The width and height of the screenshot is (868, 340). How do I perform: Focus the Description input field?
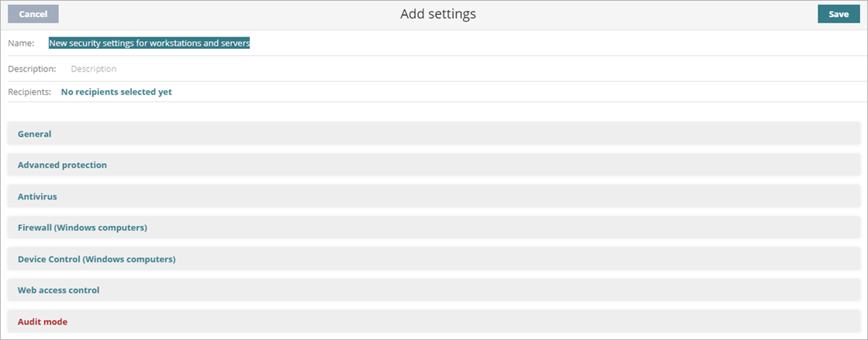pyautogui.click(x=310, y=68)
